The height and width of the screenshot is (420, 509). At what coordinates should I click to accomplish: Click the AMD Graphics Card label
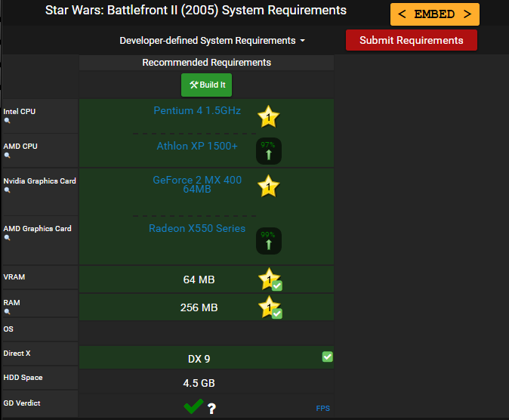[37, 229]
